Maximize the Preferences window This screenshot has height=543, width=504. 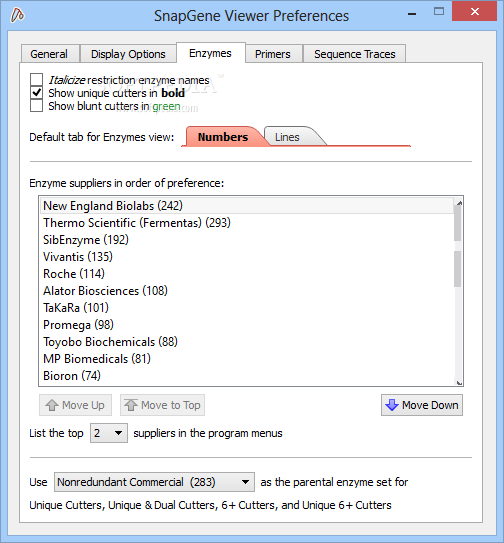[439, 12]
